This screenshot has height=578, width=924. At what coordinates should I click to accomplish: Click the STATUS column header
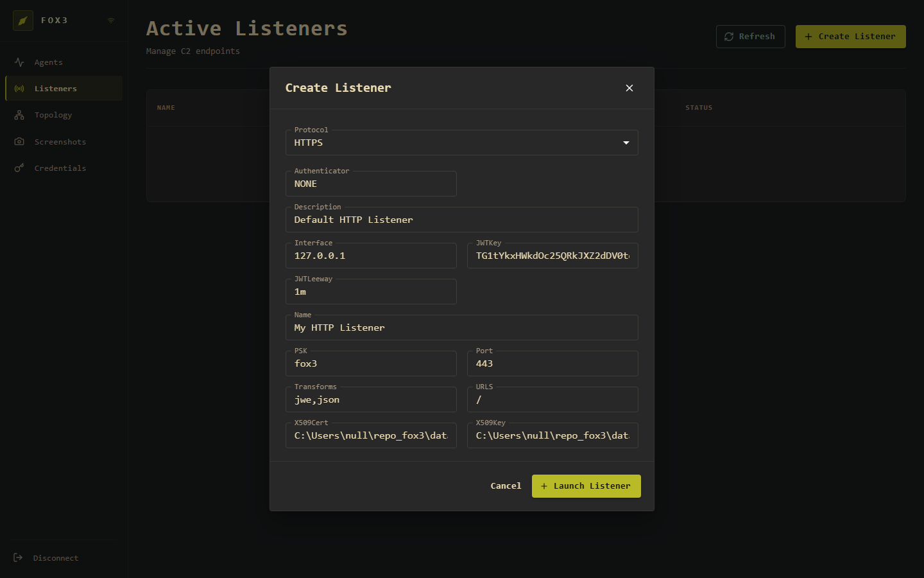click(x=699, y=108)
